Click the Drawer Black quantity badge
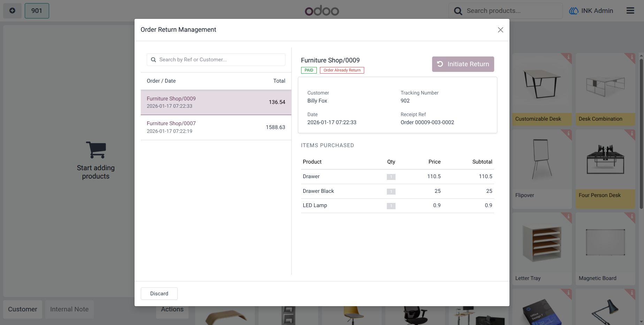The image size is (644, 325). (x=391, y=191)
